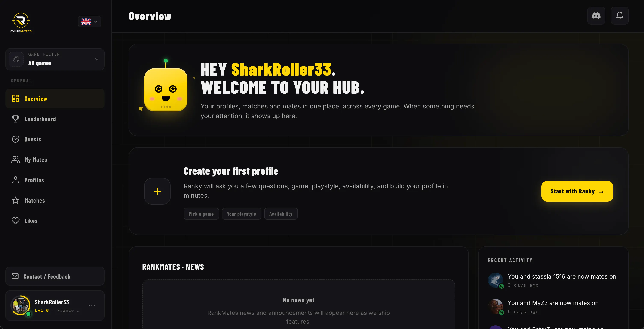Click Start with Ranky button

pos(577,191)
